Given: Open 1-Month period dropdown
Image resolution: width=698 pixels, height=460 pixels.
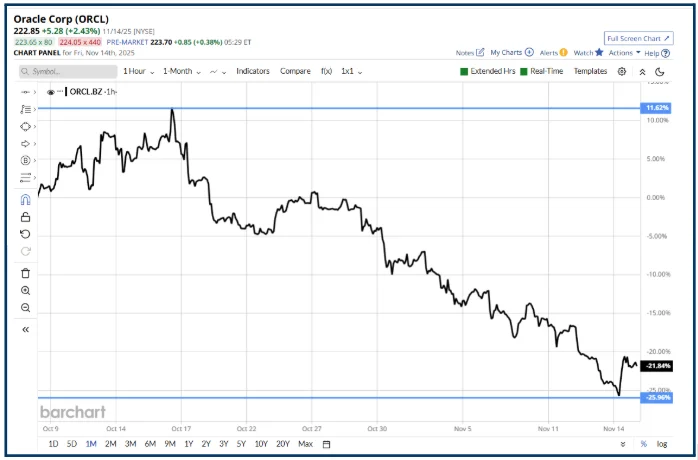Looking at the screenshot, I should tap(182, 71).
